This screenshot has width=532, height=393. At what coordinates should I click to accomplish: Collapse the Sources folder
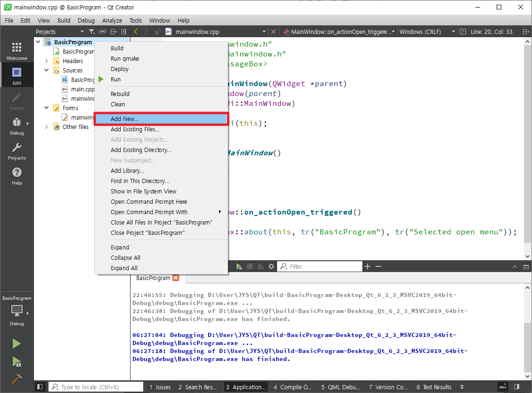click(47, 70)
